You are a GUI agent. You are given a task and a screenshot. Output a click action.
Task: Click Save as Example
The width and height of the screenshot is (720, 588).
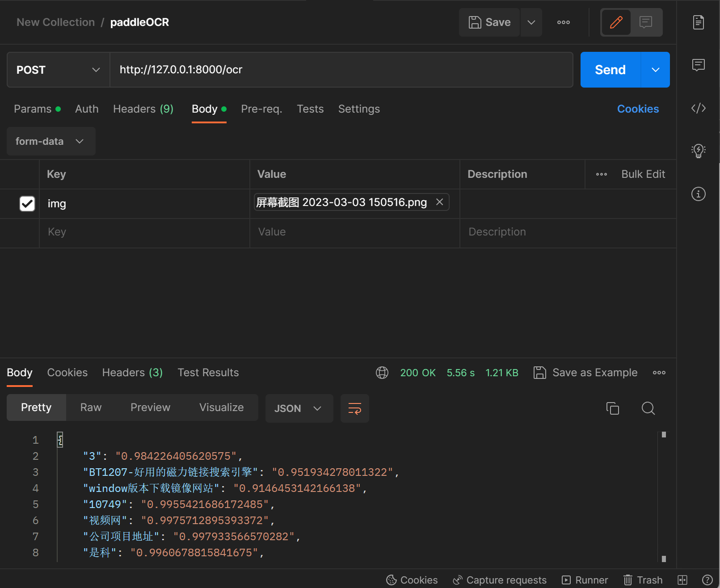585,372
